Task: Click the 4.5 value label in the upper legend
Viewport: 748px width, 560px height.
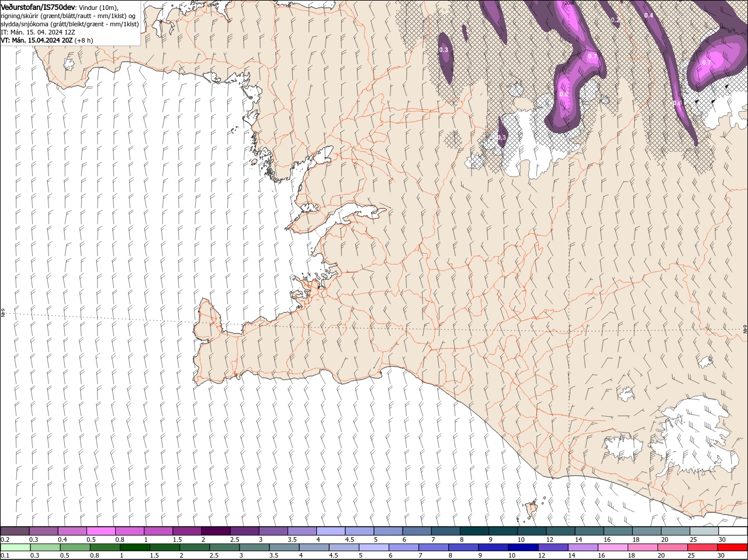Action: pos(349,539)
